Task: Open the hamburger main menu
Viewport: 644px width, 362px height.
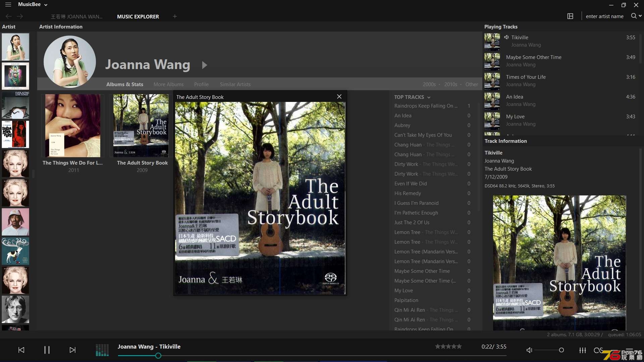Action: [8, 4]
